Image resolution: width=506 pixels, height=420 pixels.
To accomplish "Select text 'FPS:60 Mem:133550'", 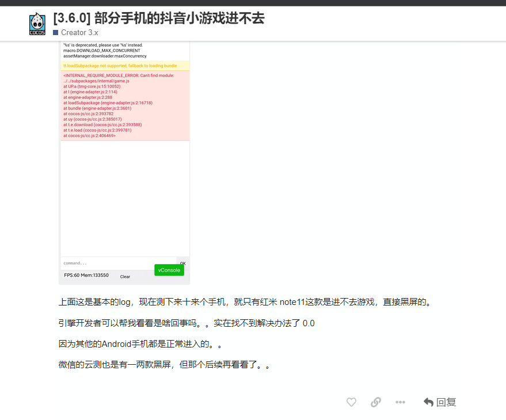I will coord(86,275).
